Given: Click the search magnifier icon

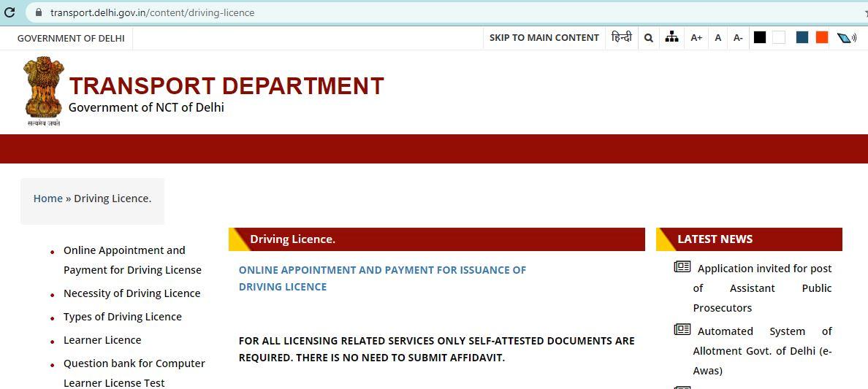Looking at the screenshot, I should point(648,38).
